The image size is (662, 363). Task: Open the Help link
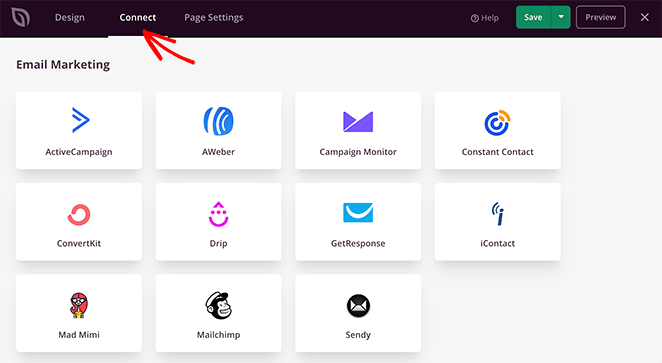point(485,18)
